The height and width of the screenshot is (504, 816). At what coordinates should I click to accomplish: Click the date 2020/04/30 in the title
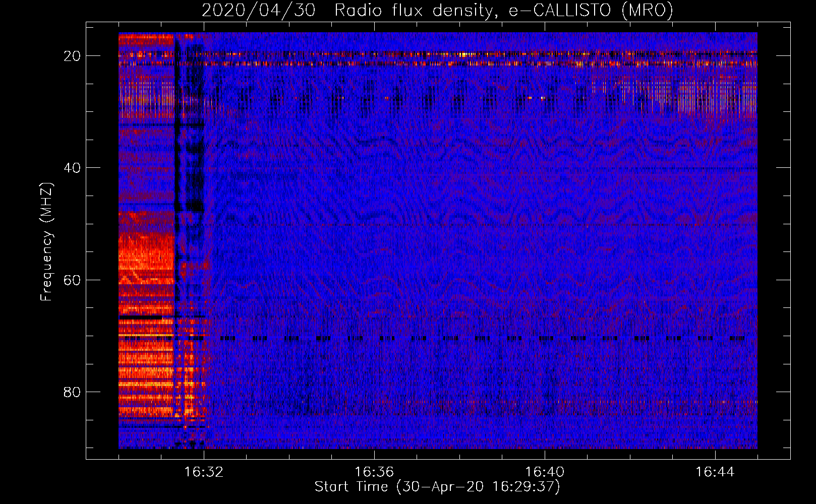pos(258,11)
